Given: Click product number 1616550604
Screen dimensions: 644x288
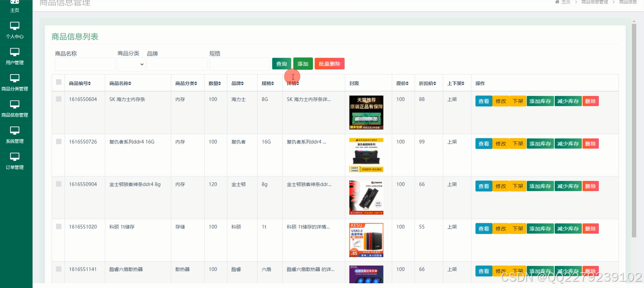Looking at the screenshot, I should click(83, 99).
